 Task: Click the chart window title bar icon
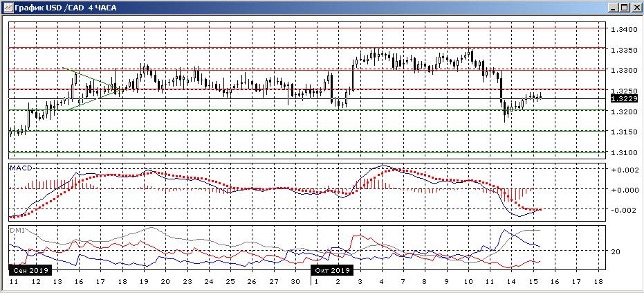[x=7, y=7]
